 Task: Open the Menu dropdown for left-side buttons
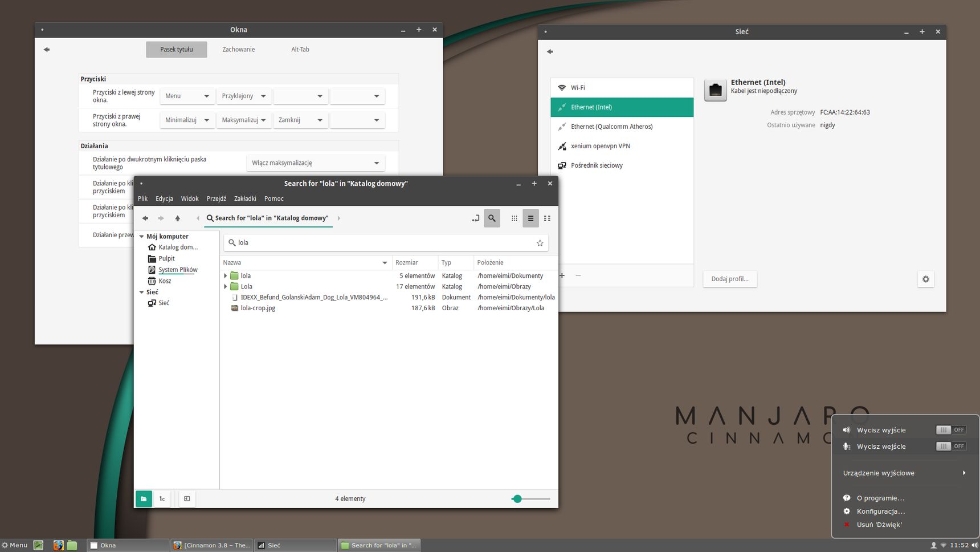187,96
